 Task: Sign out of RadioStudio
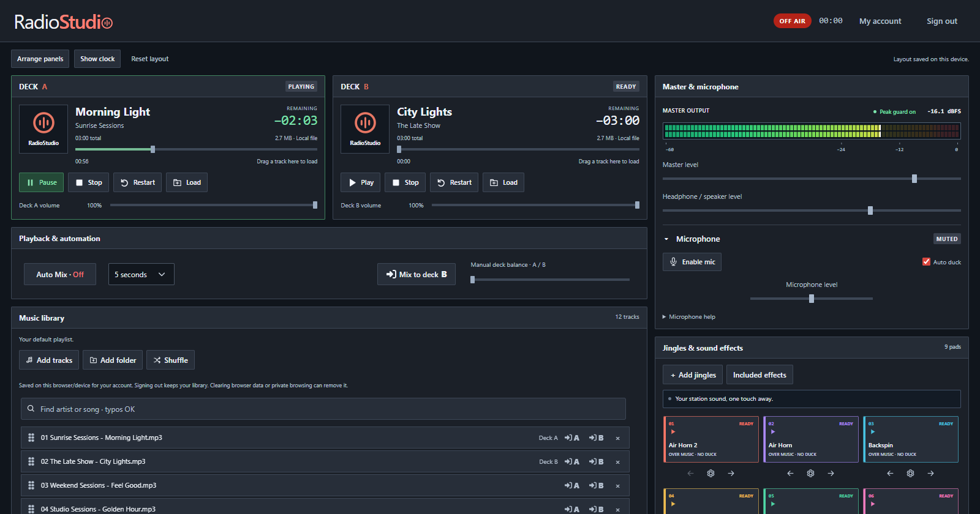click(x=942, y=21)
